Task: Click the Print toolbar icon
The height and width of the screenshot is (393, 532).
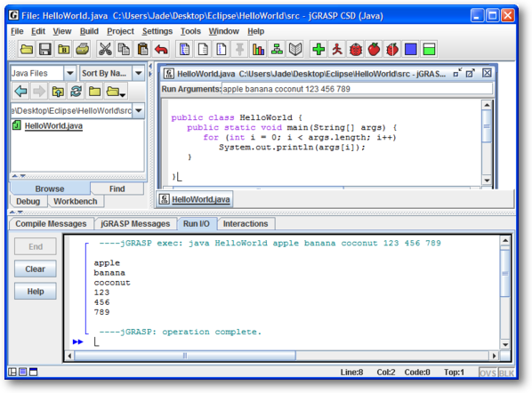Action: [82, 50]
